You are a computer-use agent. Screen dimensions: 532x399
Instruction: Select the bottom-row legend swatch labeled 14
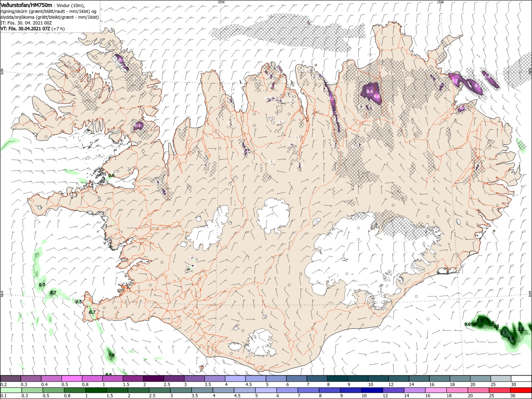414,391
